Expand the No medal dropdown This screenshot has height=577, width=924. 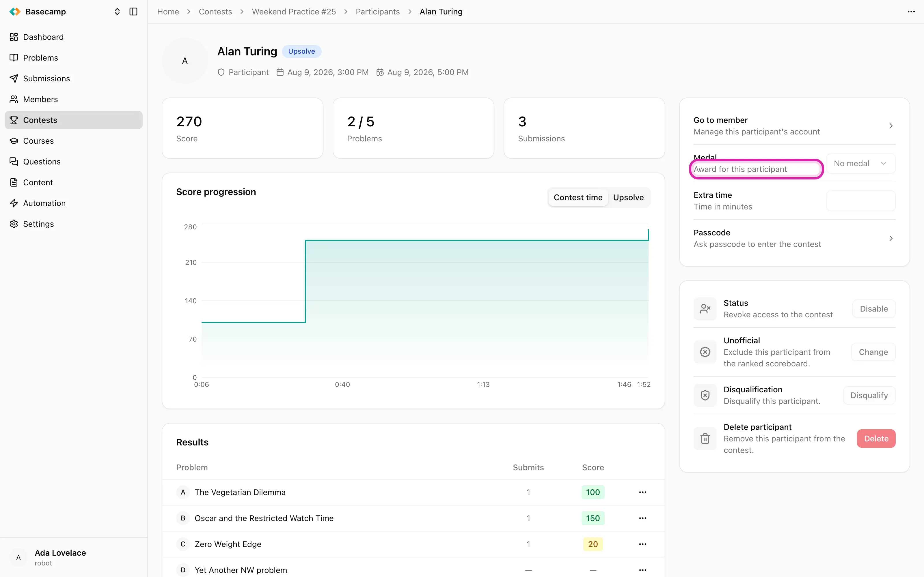tap(860, 163)
